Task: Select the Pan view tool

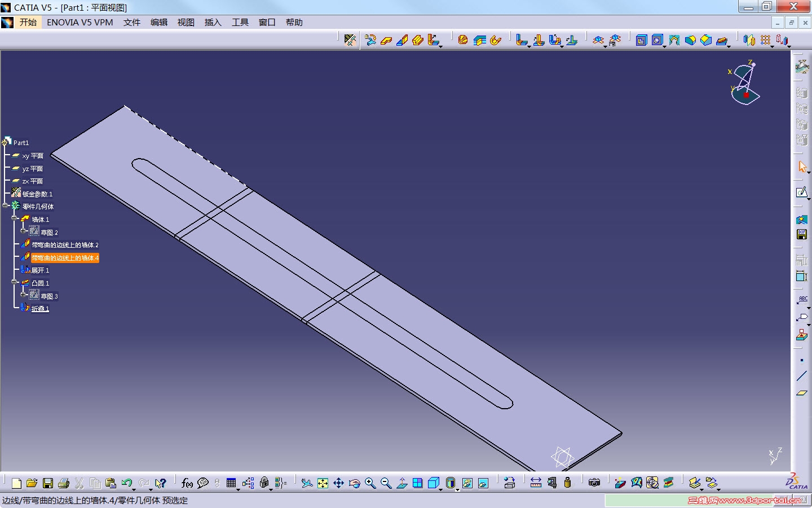Action: pos(338,483)
